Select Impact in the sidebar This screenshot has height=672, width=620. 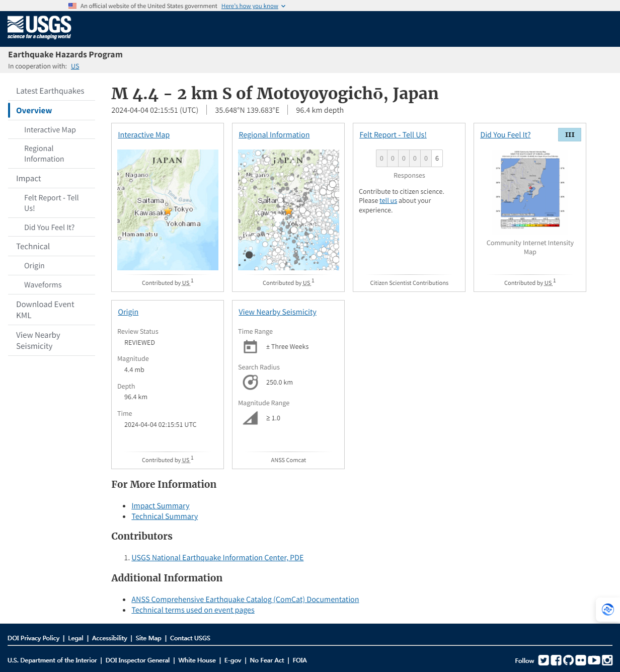[29, 179]
